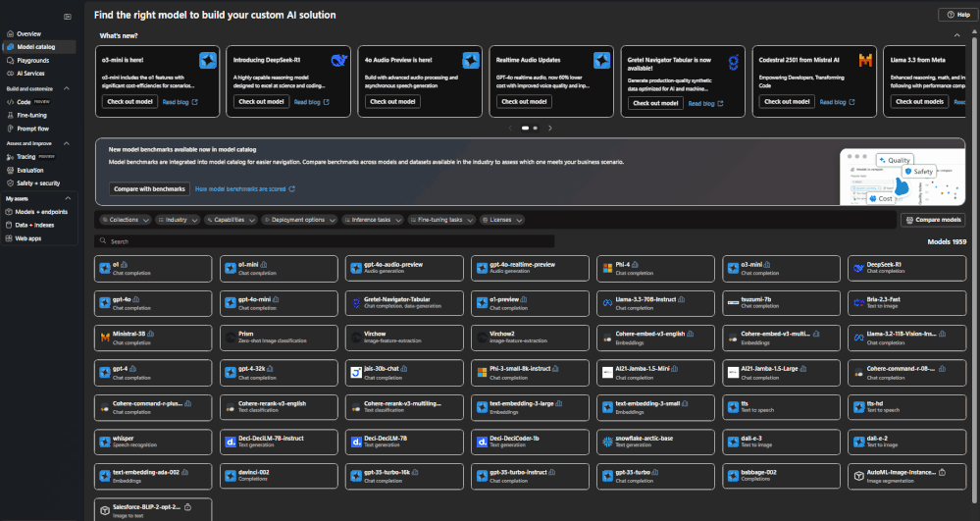The image size is (980, 521).
Task: Click the Compare models button
Action: [933, 220]
